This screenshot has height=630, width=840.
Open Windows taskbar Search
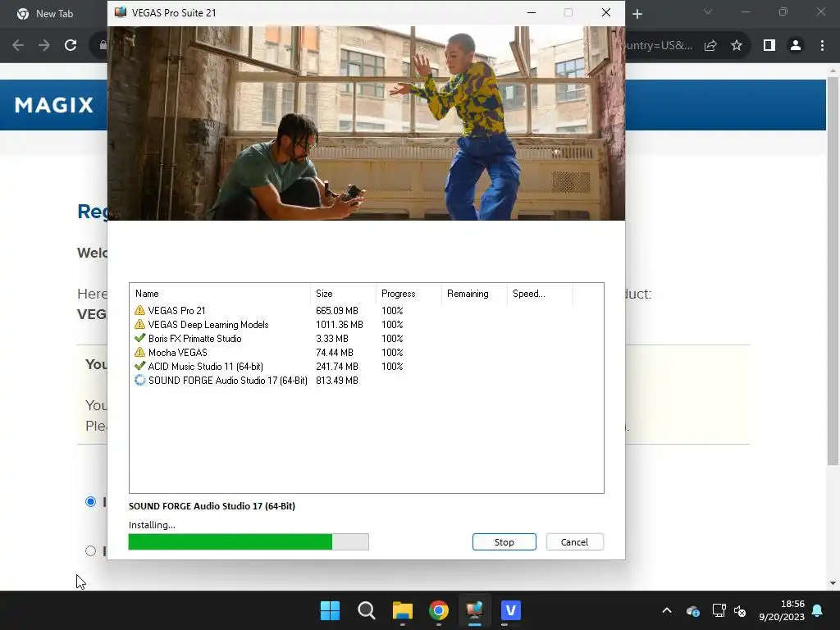[x=367, y=610]
